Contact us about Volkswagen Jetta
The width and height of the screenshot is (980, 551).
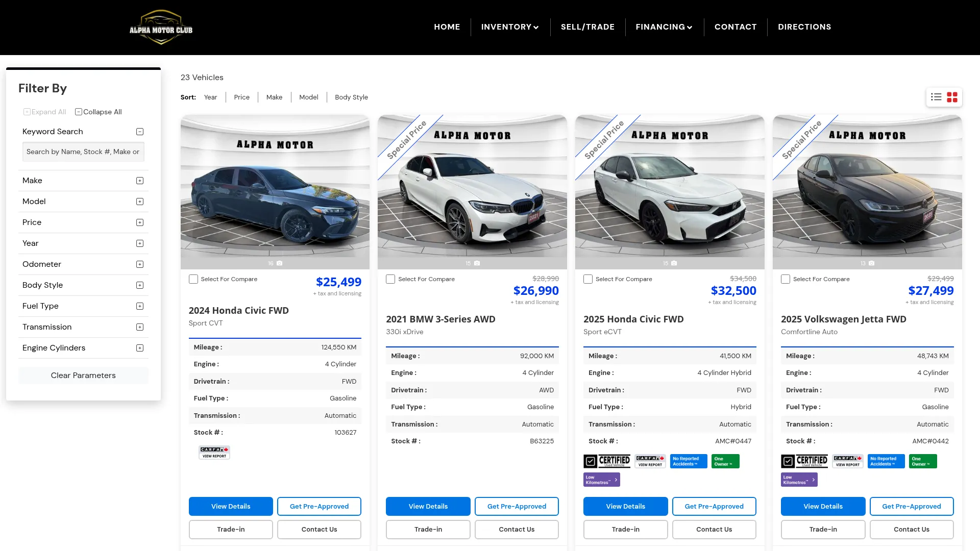[912, 530]
